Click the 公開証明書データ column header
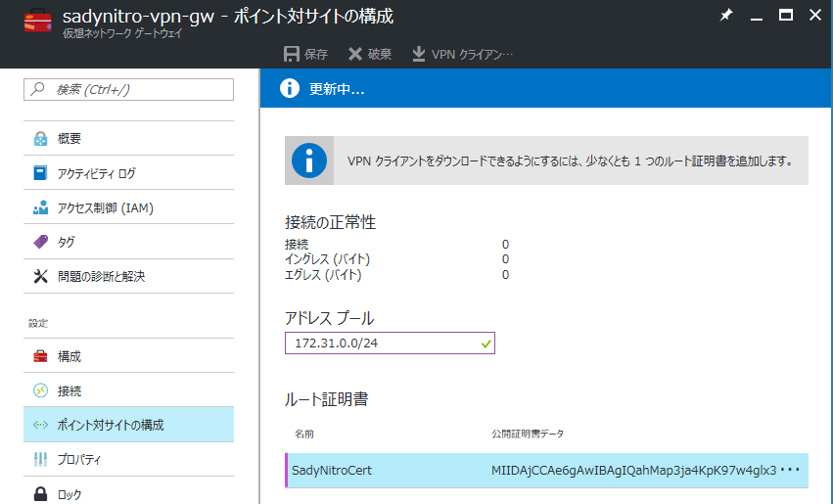 point(528,434)
